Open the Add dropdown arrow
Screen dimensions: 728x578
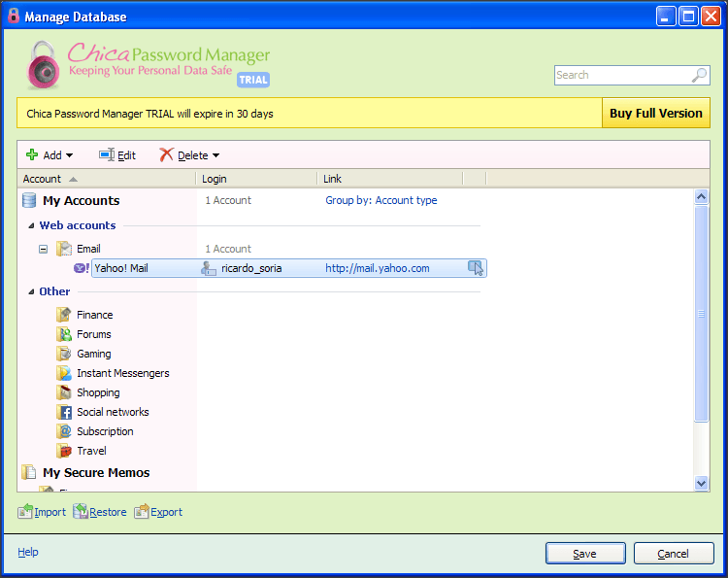(69, 155)
